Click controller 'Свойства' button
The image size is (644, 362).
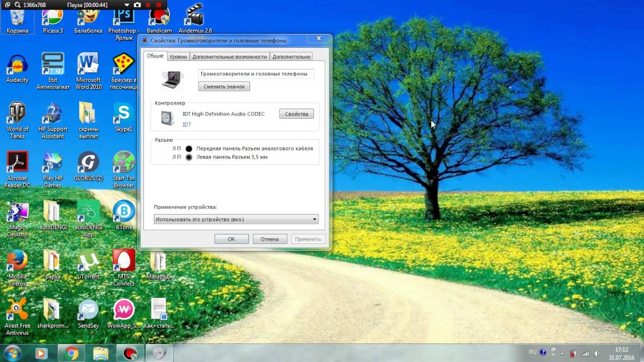[x=296, y=114]
